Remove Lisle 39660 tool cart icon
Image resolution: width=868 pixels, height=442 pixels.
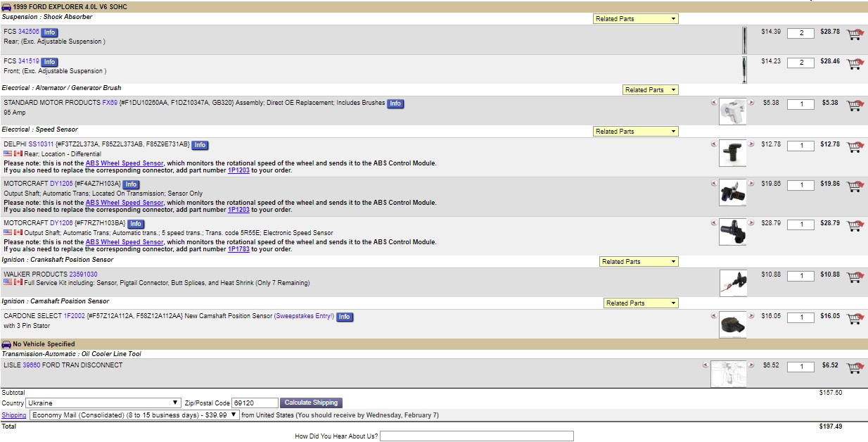click(x=855, y=367)
